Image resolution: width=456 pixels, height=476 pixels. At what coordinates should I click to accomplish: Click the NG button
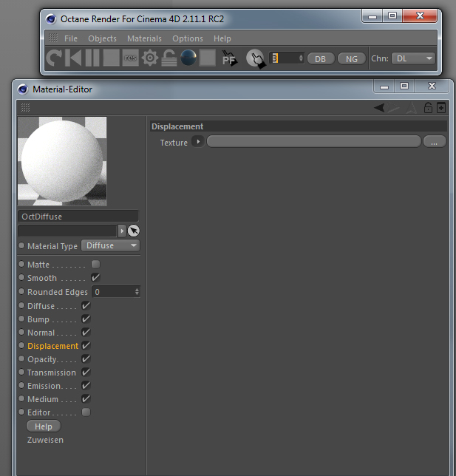coord(352,59)
